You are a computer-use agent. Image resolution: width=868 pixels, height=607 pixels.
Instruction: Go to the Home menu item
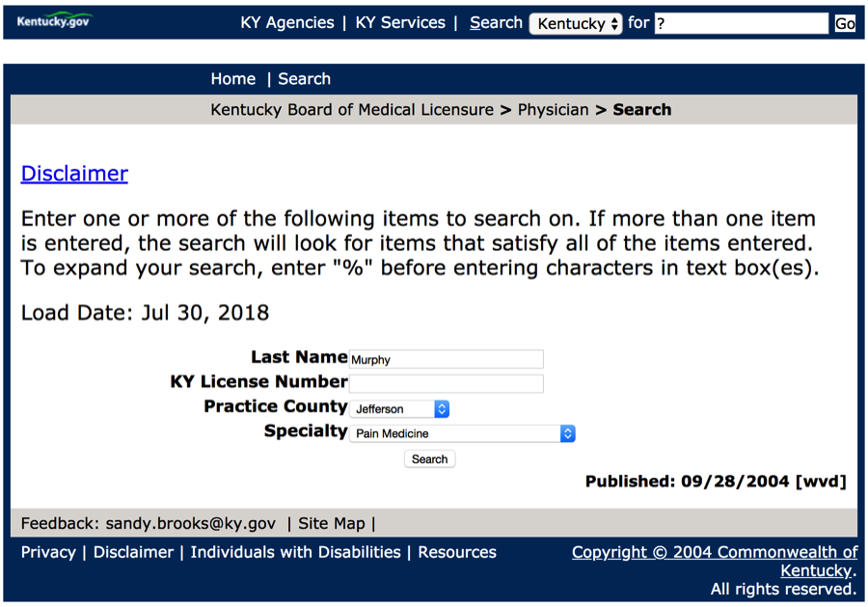coord(233,79)
